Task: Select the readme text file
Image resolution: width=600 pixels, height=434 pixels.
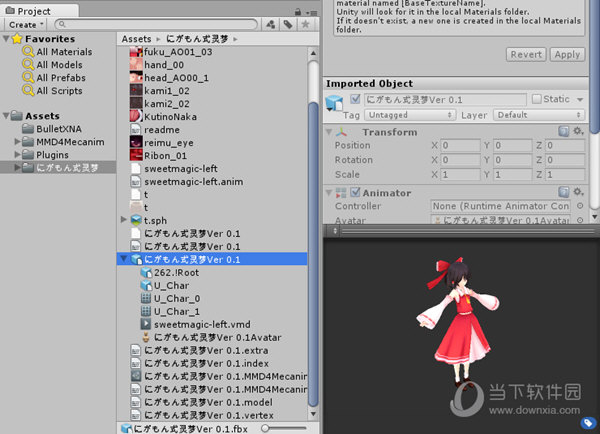Action: [155, 130]
